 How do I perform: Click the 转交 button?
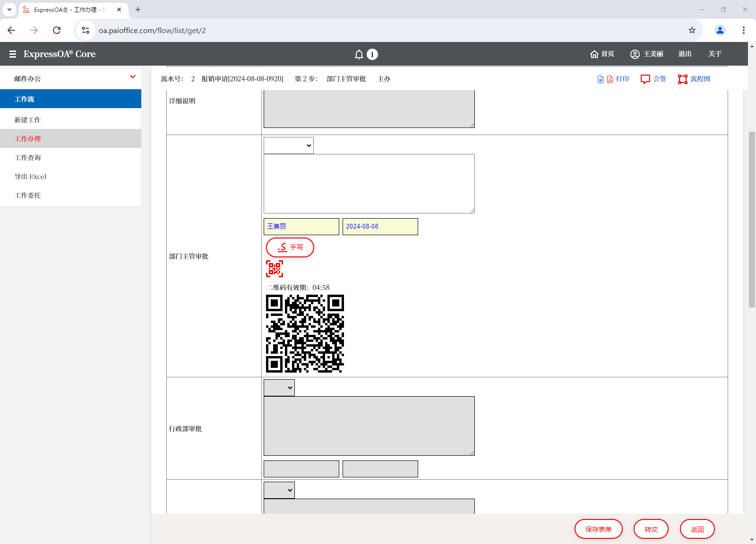coord(651,529)
